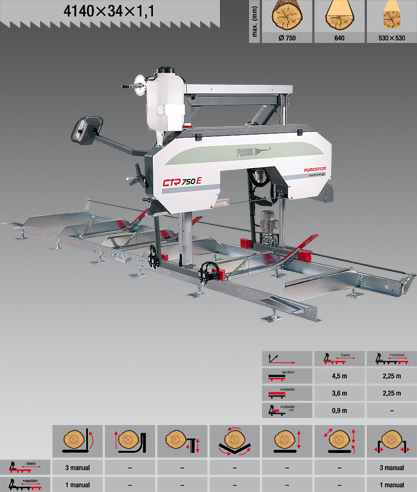Click '1 manual' under the L-clamp icon
This screenshot has width=417, height=492.
[x=77, y=485]
